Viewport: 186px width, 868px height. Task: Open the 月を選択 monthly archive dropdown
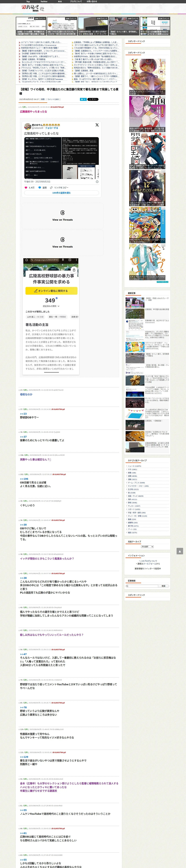click(x=147, y=547)
